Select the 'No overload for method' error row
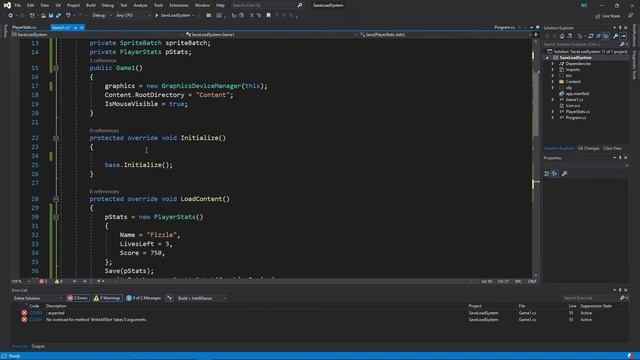This screenshot has width=640, height=360. pos(320,320)
